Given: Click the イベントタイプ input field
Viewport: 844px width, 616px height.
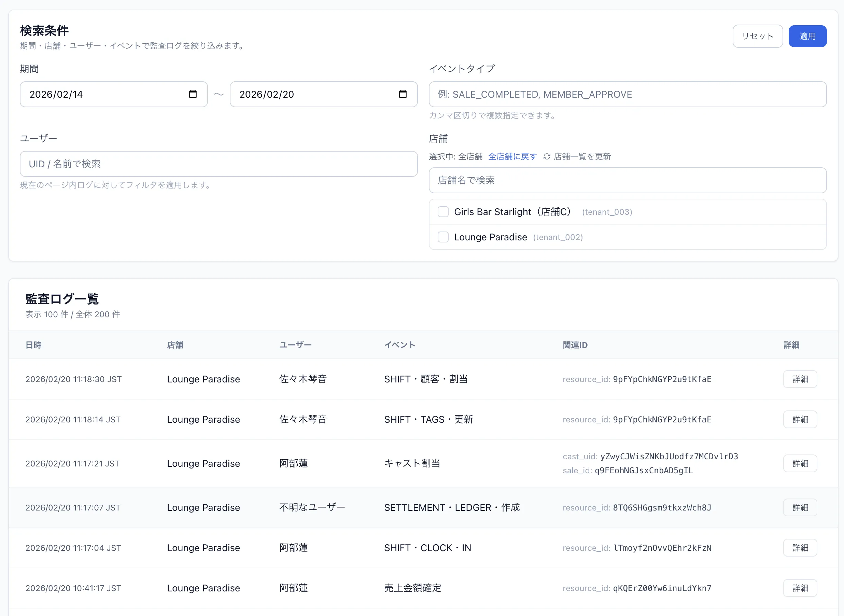Looking at the screenshot, I should 629,94.
